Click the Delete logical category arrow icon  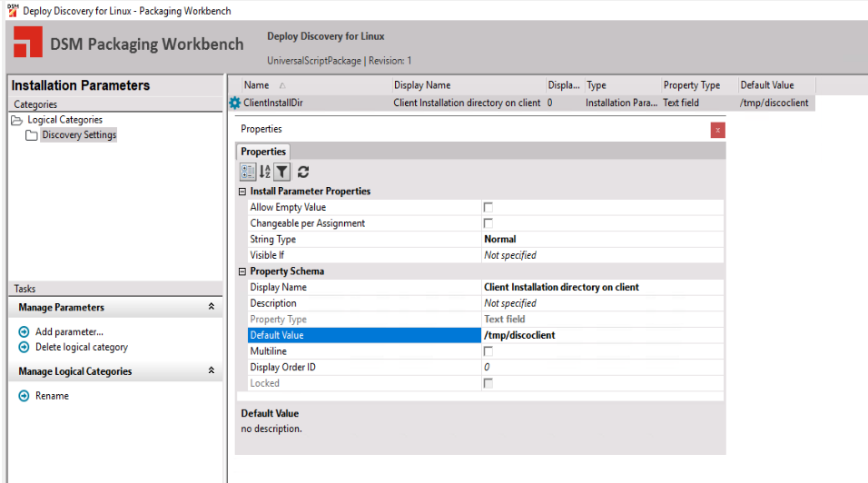pyautogui.click(x=25, y=347)
